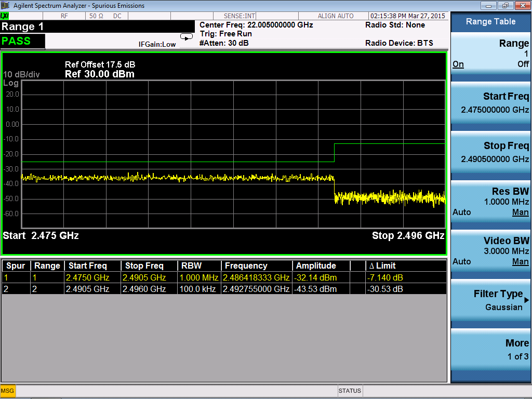
Task: Click the STATUS bar entry
Action: point(350,391)
